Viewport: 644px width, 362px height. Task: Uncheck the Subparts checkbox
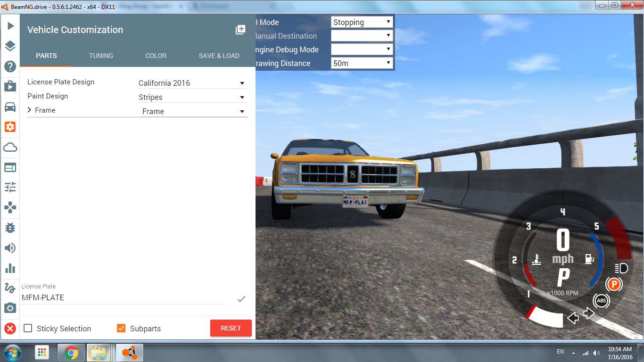pyautogui.click(x=121, y=328)
